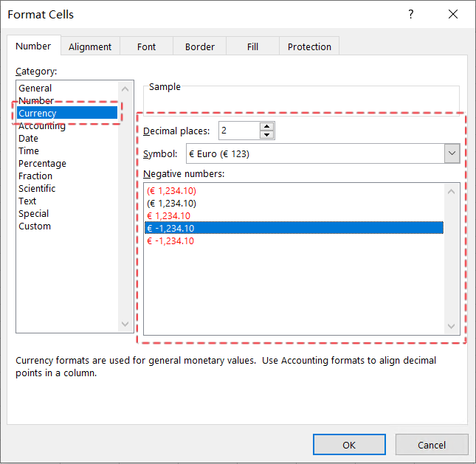Go to the Fill tab

[x=252, y=46]
